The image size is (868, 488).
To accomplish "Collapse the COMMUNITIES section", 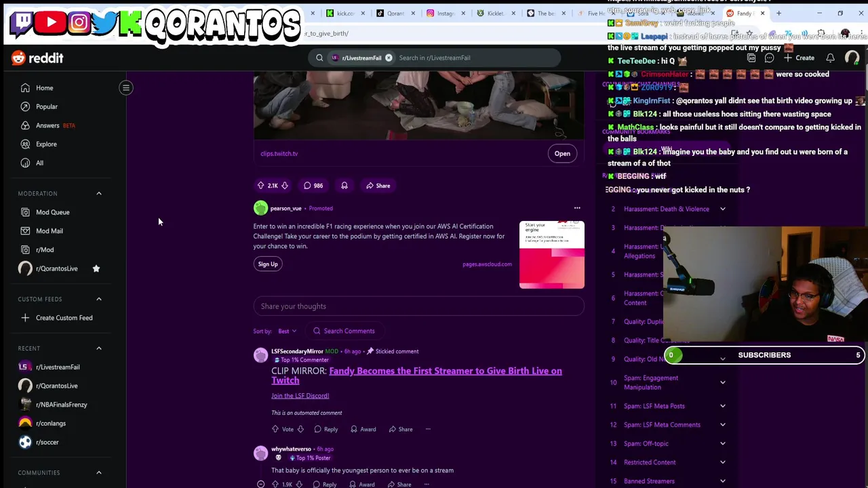I will [99, 472].
